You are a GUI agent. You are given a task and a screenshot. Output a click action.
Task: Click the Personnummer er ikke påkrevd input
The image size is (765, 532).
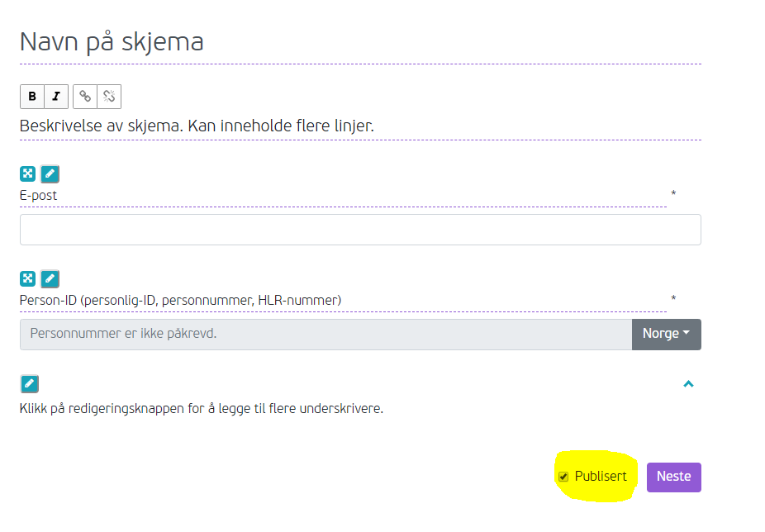coord(326,334)
